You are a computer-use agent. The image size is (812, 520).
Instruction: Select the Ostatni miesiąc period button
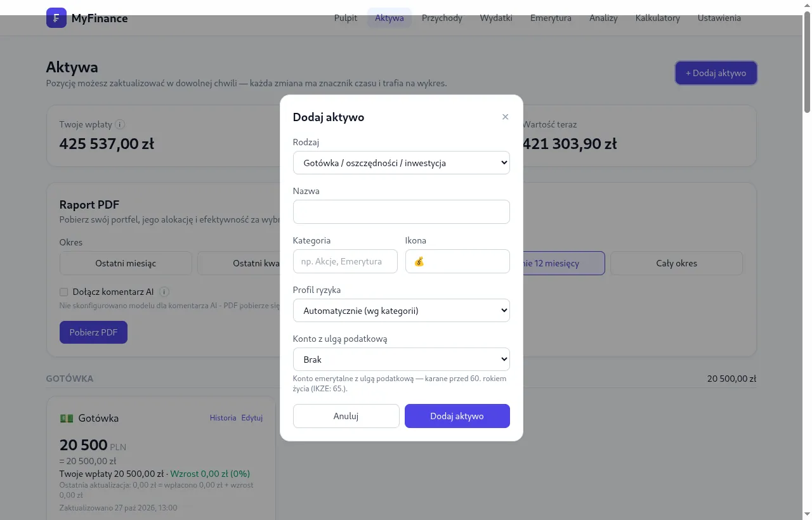(126, 263)
